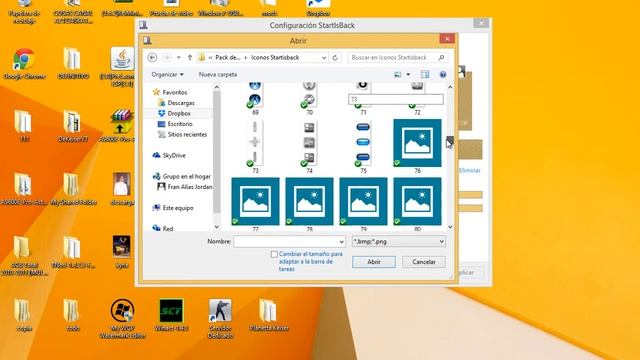Expand the Nombre filename dropdown

(341, 242)
